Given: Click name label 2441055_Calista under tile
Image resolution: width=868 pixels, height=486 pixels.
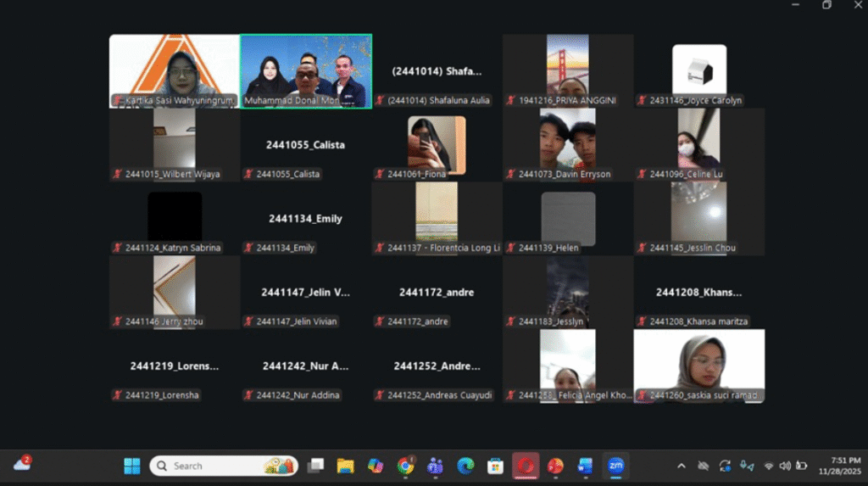Looking at the screenshot, I should click(288, 174).
